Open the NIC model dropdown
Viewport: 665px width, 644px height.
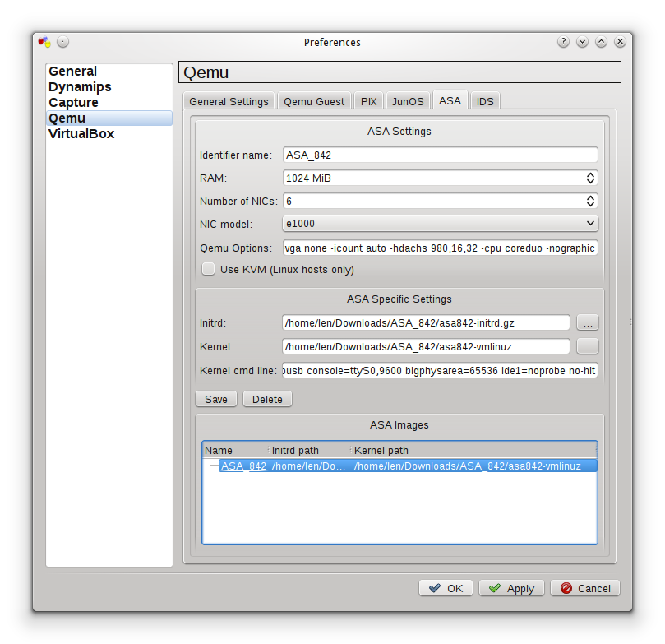[x=441, y=224]
